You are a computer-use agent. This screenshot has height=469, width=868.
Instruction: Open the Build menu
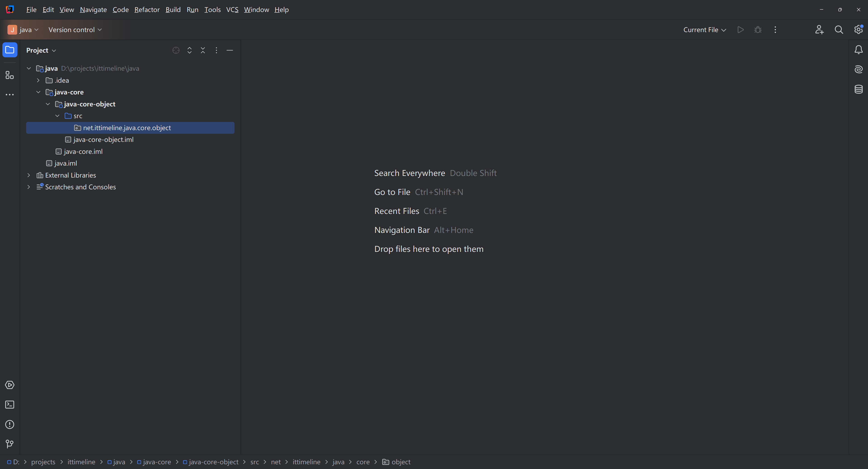pyautogui.click(x=173, y=9)
